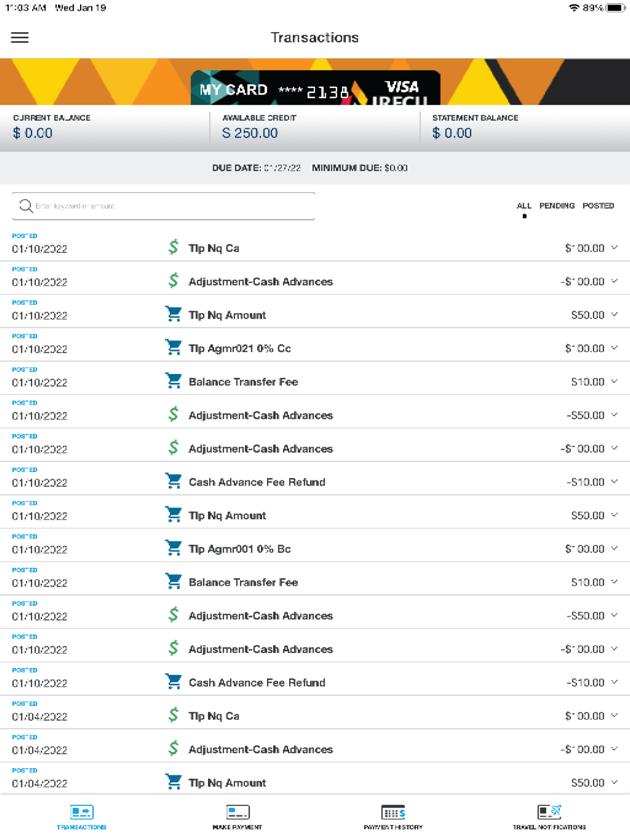Expand the 01/04/2022 Adjustment-Cash Advances row
The image size is (630, 840).
(614, 749)
